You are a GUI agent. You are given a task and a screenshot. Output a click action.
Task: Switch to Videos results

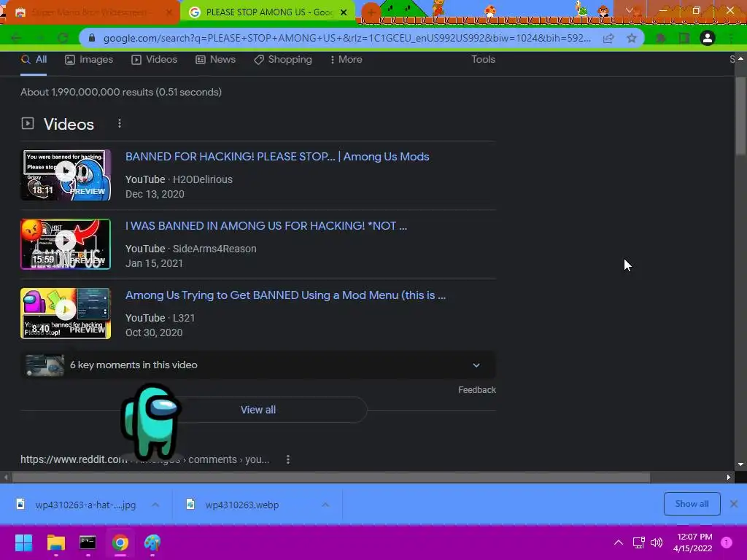pos(155,60)
